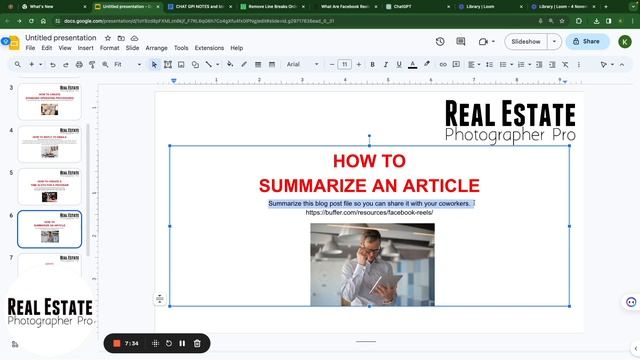This screenshot has width=640, height=360.
Task: Open the toolbar more options dots
Action: coord(579,64)
